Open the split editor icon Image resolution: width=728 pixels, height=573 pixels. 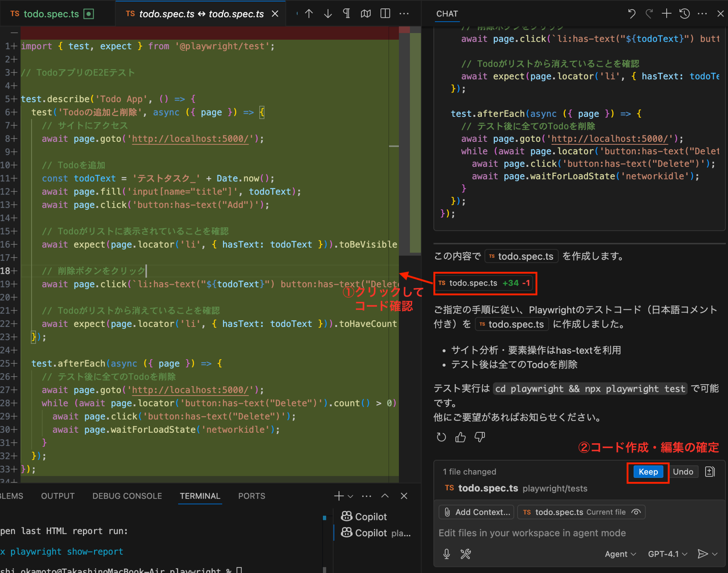coord(385,13)
